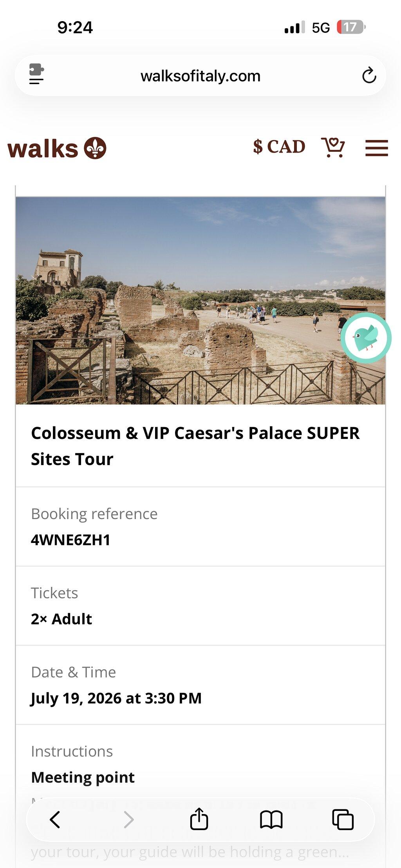Image resolution: width=401 pixels, height=868 pixels.
Task: Open the shopping cart icon
Action: [x=333, y=147]
